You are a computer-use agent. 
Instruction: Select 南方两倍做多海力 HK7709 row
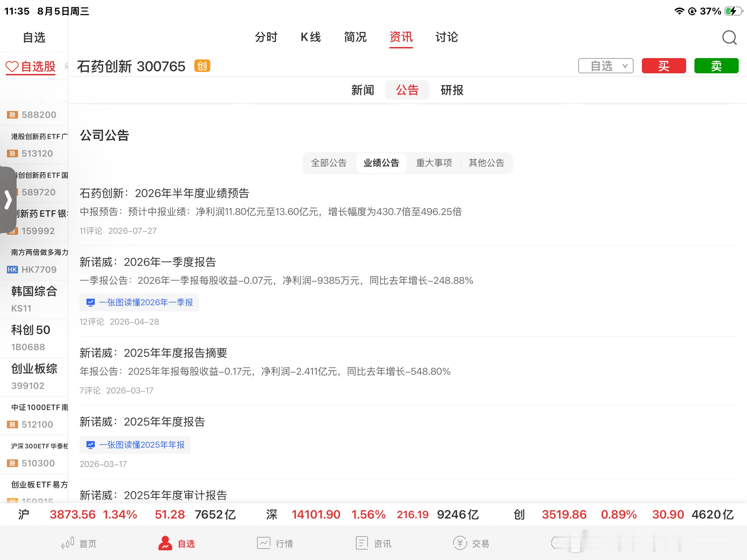pos(34,261)
